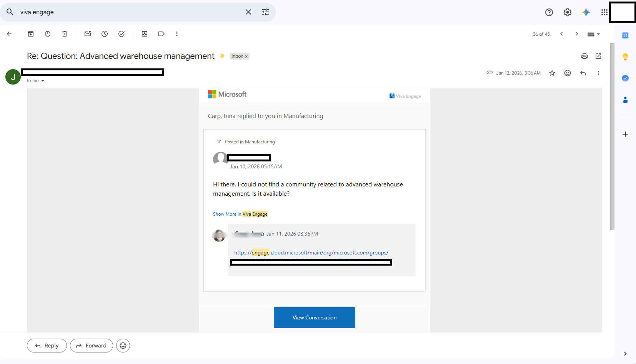
Task: Open the conversation in a new window
Action: click(x=598, y=56)
